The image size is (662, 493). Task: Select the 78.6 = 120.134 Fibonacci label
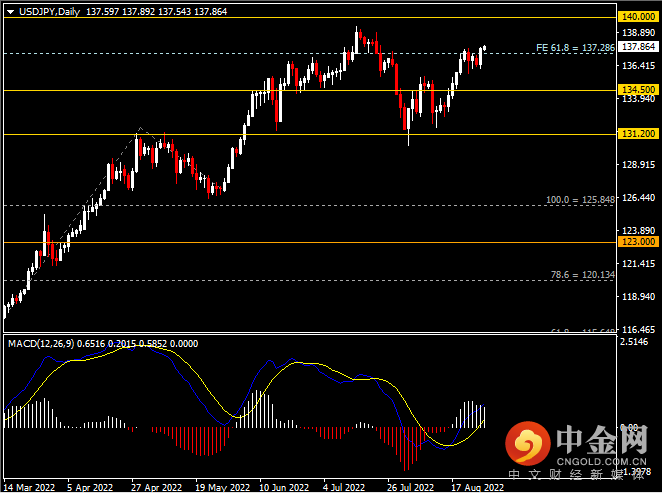tap(583, 275)
